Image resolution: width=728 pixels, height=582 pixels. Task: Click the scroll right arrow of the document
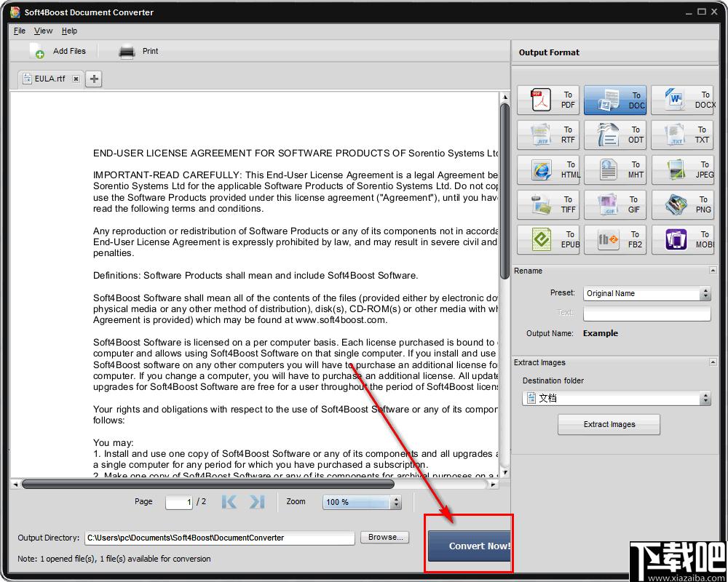coord(493,484)
